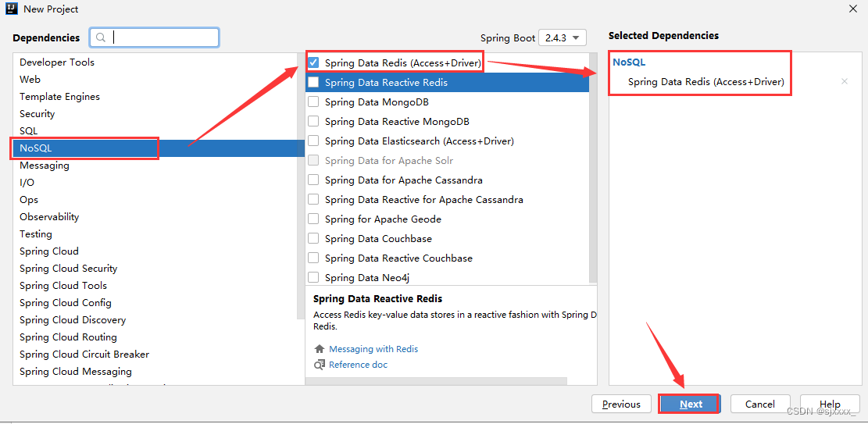Choose the Spring Cloud Config category
868x424 pixels.
click(159, 303)
